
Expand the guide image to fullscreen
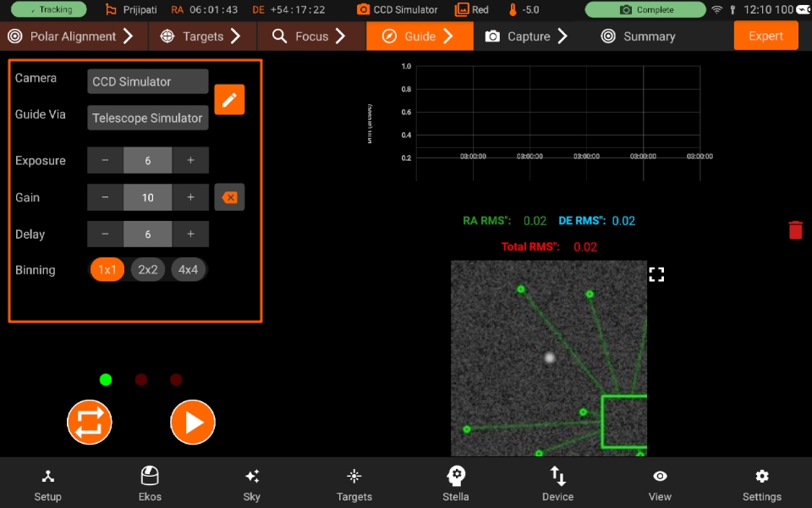coord(656,274)
